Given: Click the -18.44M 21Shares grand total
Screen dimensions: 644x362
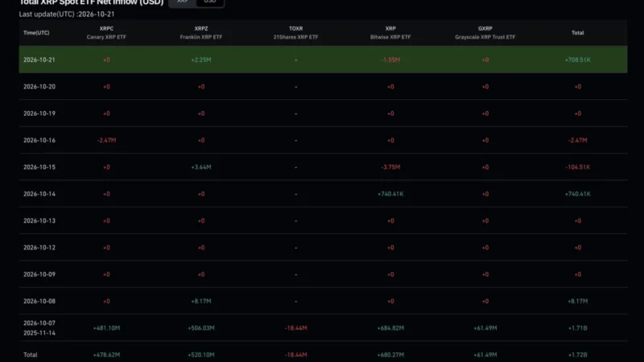Looking at the screenshot, I should pyautogui.click(x=295, y=355).
